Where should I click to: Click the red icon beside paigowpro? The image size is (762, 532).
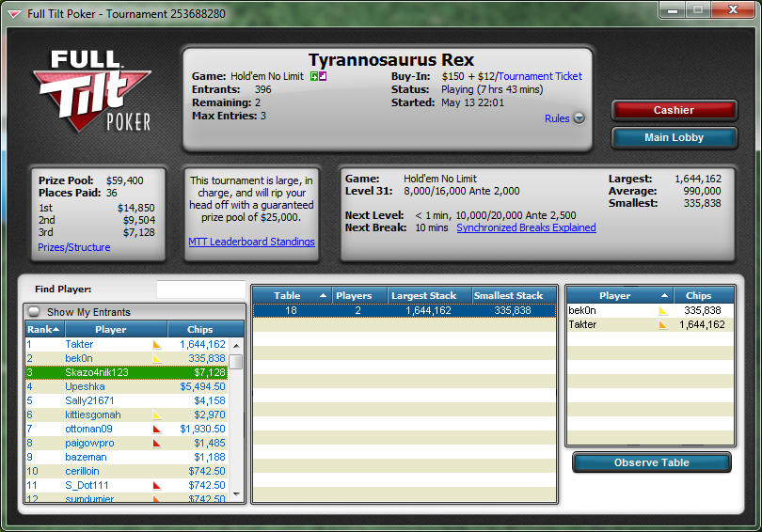(x=157, y=443)
